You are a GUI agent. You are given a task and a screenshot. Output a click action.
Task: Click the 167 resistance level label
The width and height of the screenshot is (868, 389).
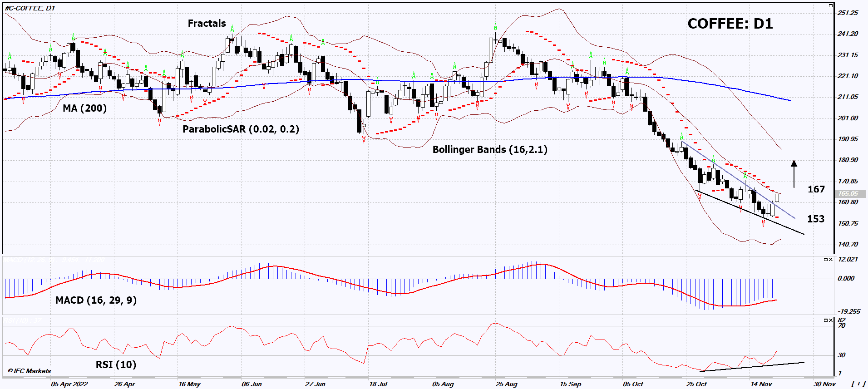(816, 190)
